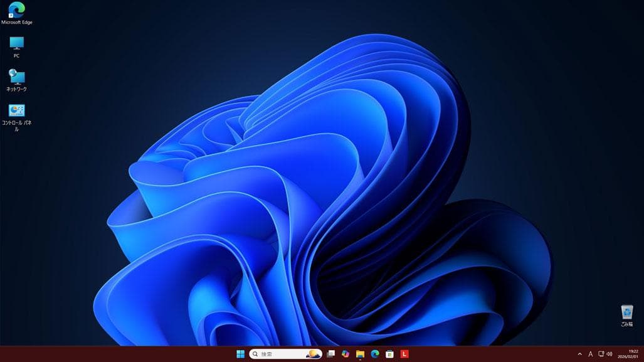Open the Start menu
Image resolution: width=644 pixels, height=362 pixels.
coord(241,354)
